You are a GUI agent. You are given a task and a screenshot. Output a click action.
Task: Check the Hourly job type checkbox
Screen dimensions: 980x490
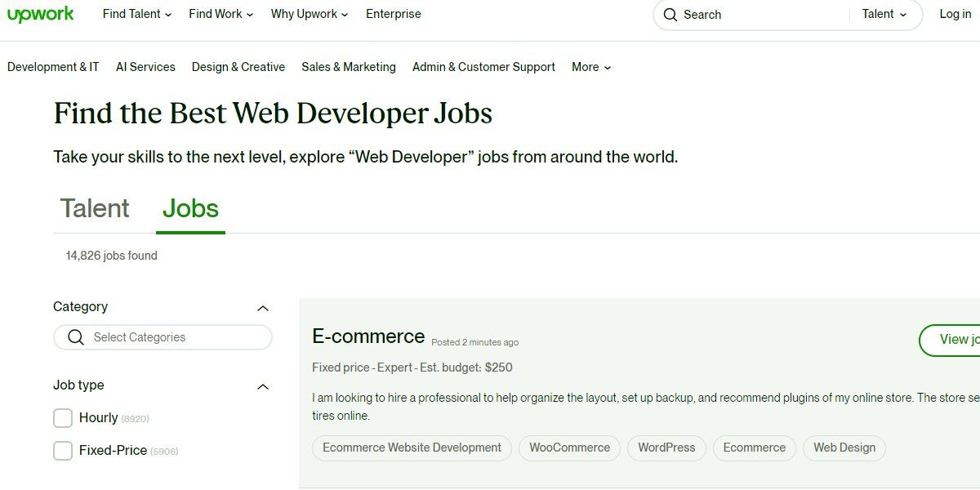63,417
